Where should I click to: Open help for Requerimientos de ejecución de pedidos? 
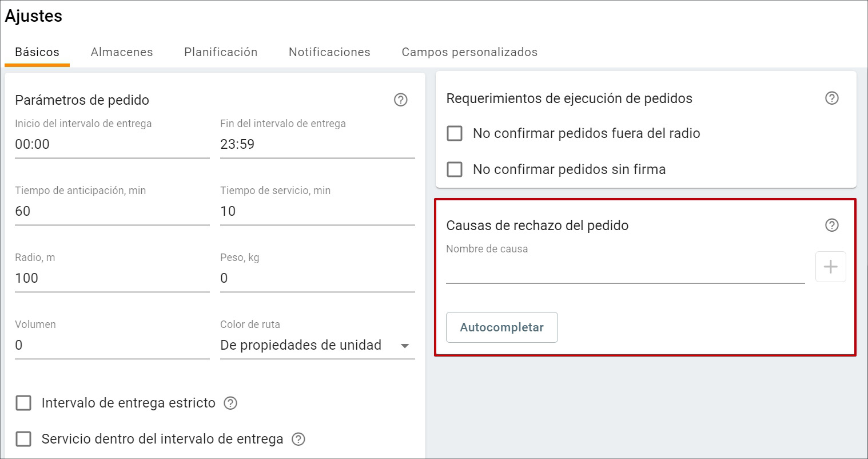click(x=831, y=98)
